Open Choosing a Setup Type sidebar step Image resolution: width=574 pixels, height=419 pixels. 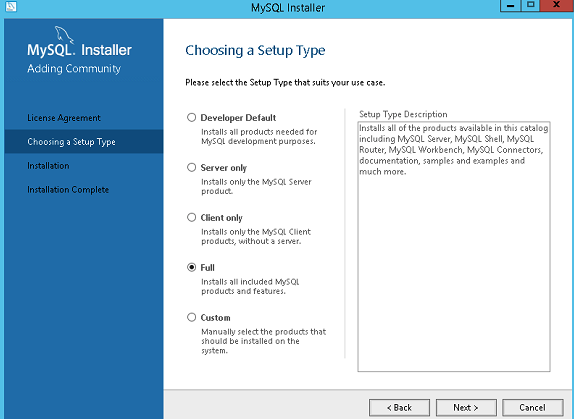(83, 142)
